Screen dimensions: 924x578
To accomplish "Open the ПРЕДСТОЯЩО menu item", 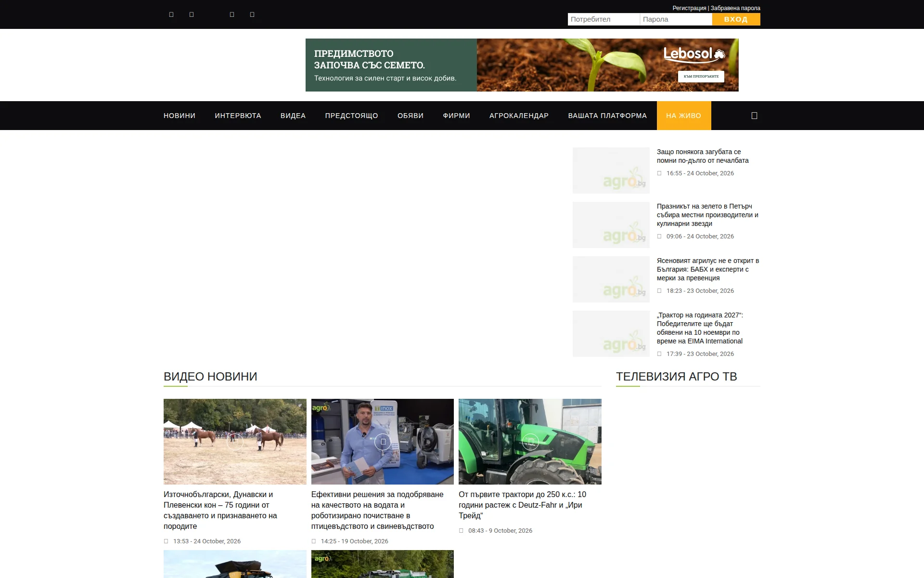I will 351,116.
